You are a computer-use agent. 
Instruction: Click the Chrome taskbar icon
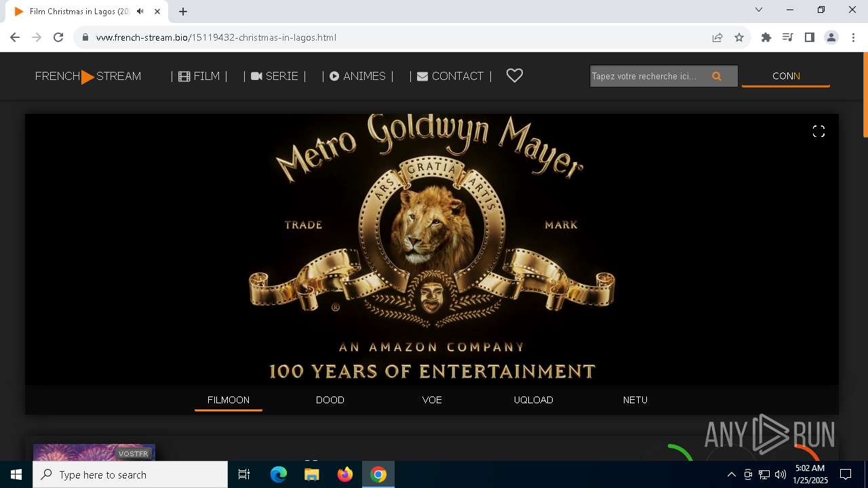click(x=378, y=474)
